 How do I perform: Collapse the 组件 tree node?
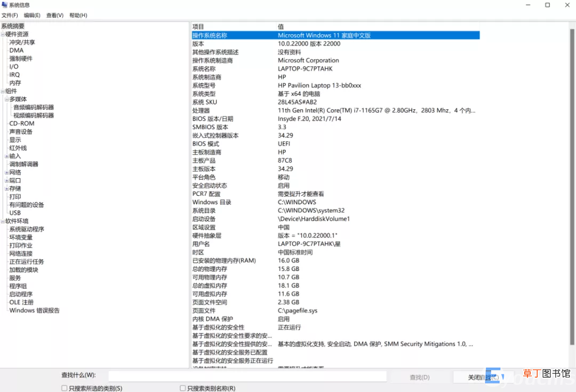point(3,92)
